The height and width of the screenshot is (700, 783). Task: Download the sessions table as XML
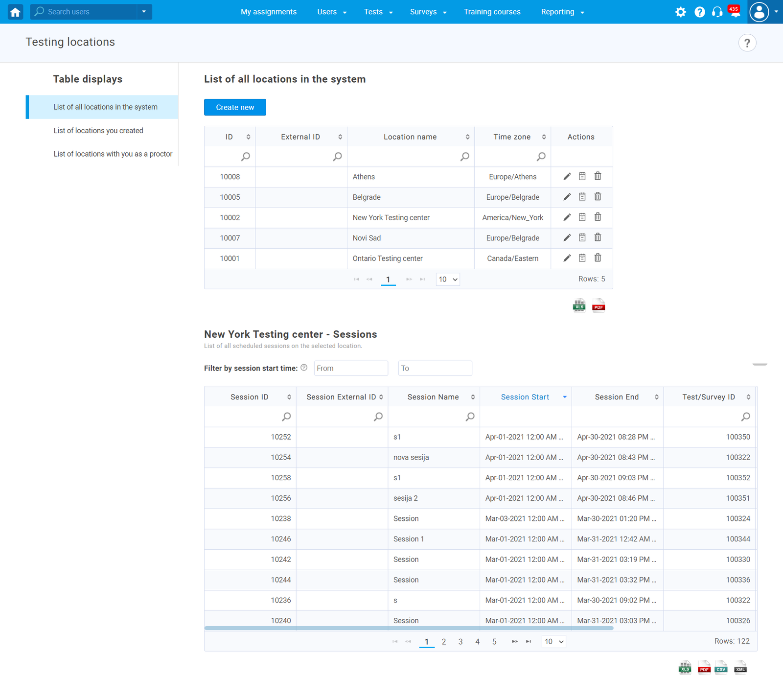click(740, 668)
